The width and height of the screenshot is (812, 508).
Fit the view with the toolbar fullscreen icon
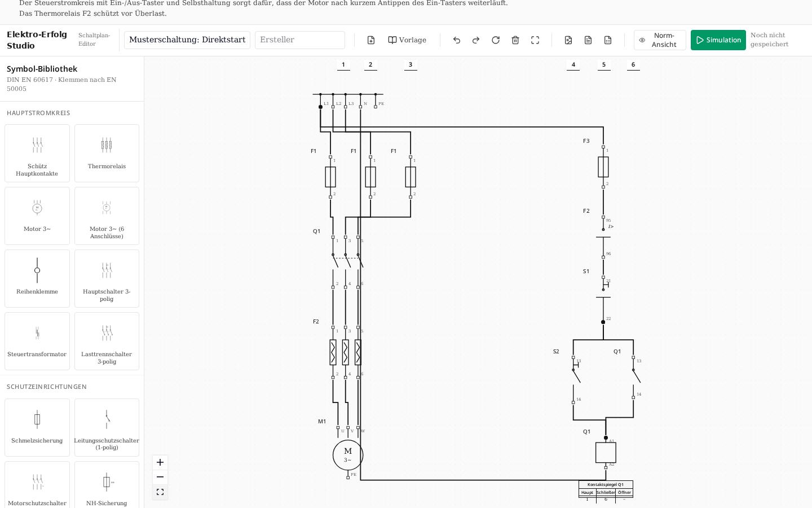pos(535,40)
